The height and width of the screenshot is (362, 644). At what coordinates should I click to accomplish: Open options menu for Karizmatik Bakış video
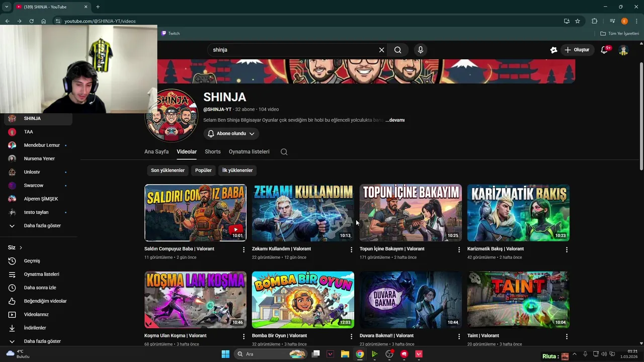coord(567,250)
